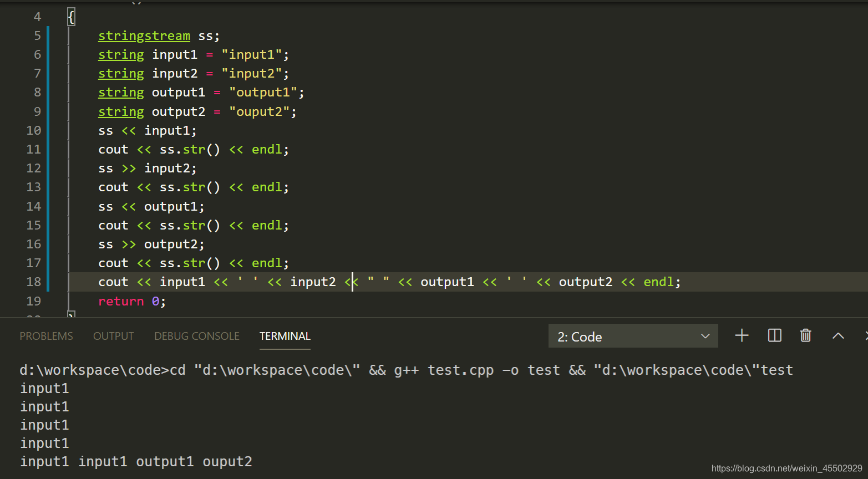Open the '2: Code' terminal selector dropdown

click(633, 337)
